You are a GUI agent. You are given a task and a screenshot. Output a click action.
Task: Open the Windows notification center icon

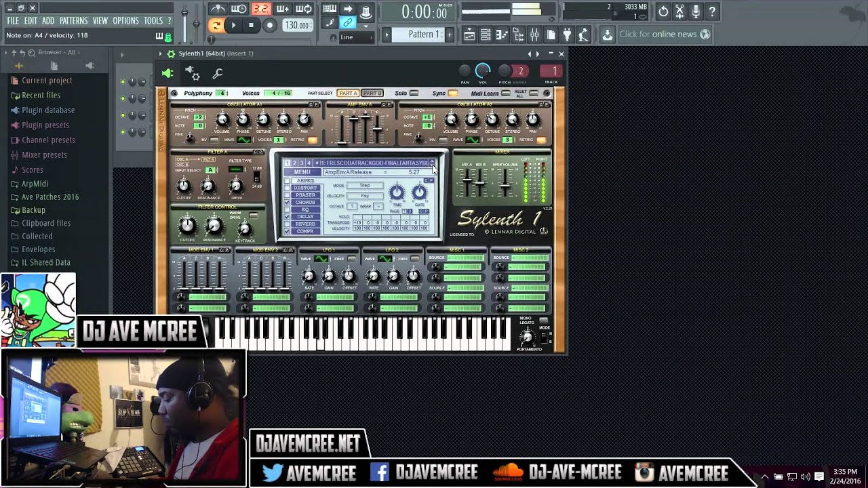pos(819,476)
